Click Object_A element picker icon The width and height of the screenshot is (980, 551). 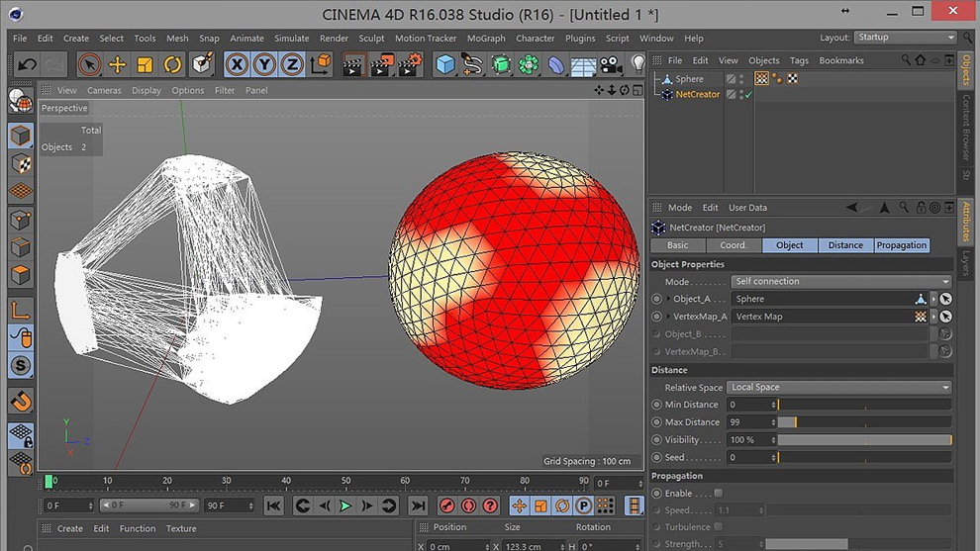click(x=945, y=299)
